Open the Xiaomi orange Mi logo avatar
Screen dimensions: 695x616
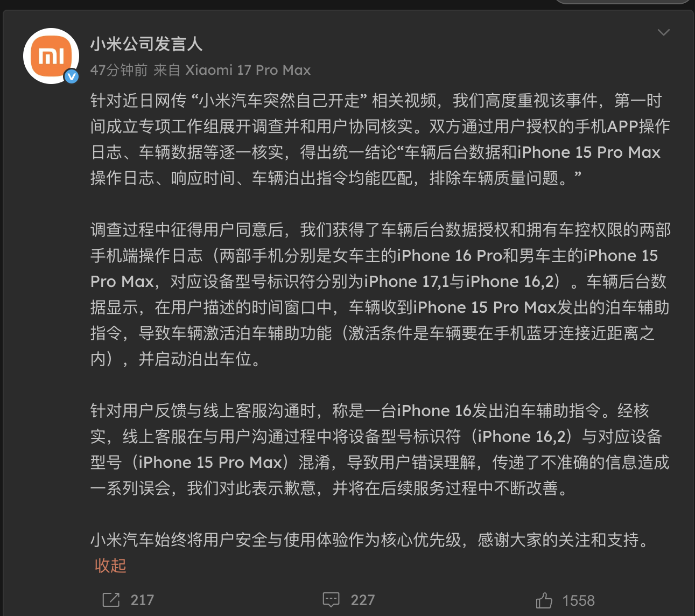(51, 56)
